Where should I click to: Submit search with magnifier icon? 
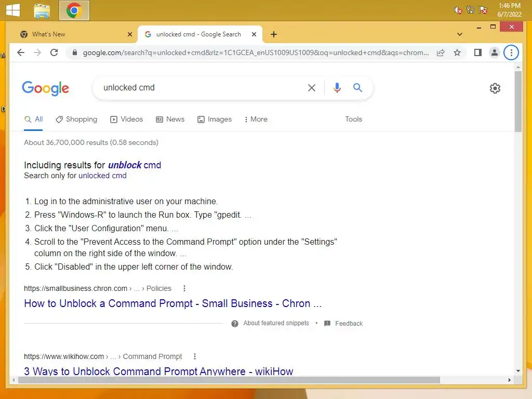coord(357,87)
